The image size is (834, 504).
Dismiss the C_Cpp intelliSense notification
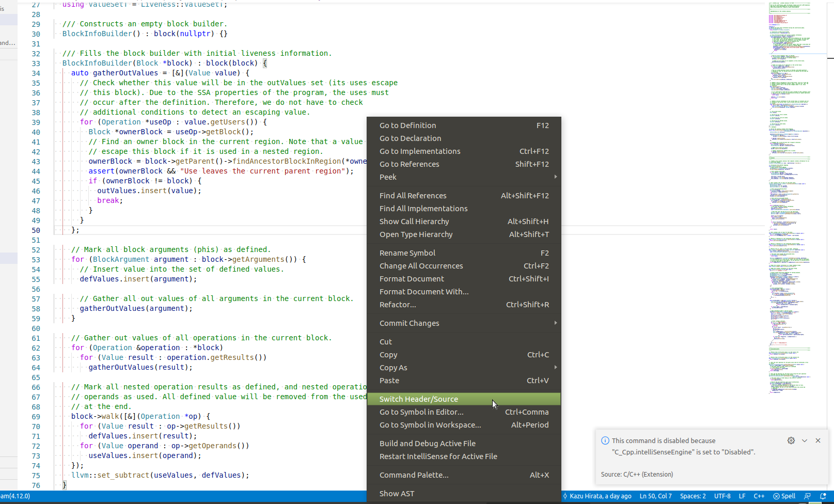click(818, 440)
